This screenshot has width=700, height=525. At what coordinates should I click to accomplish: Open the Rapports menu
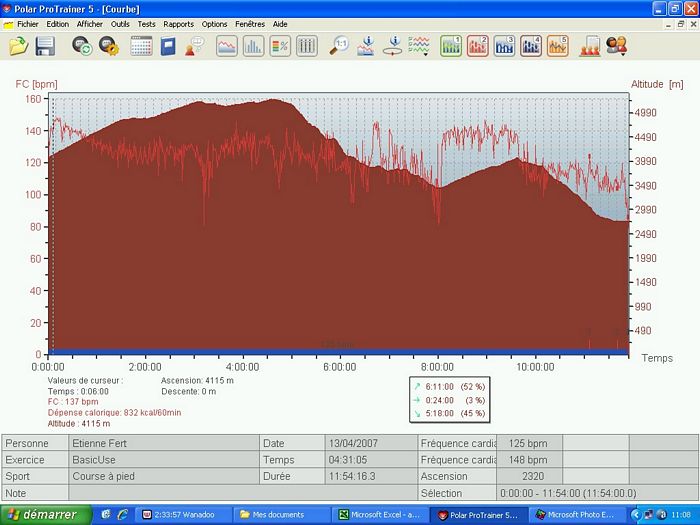(x=179, y=23)
